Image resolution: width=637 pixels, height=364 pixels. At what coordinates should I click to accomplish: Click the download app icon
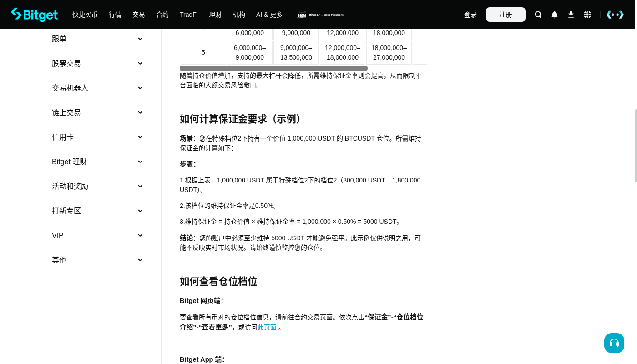click(571, 15)
